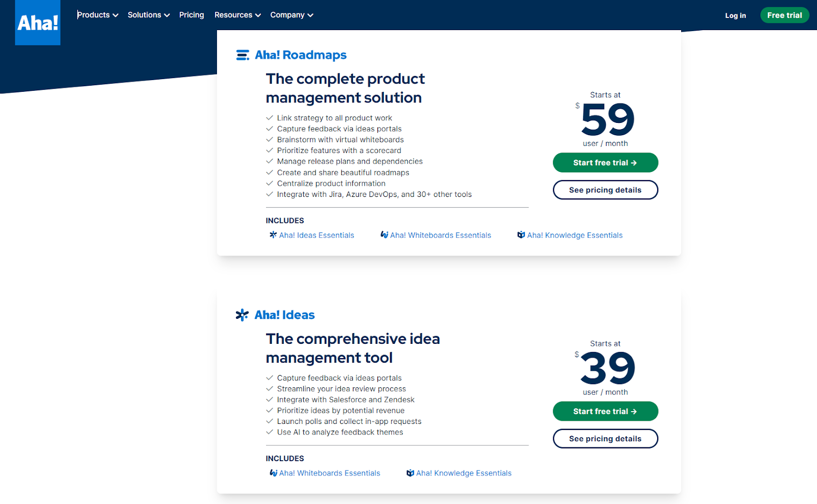This screenshot has width=817, height=504.
Task: Click 'Use AI to analyze feedback themes' text
Action: click(340, 432)
